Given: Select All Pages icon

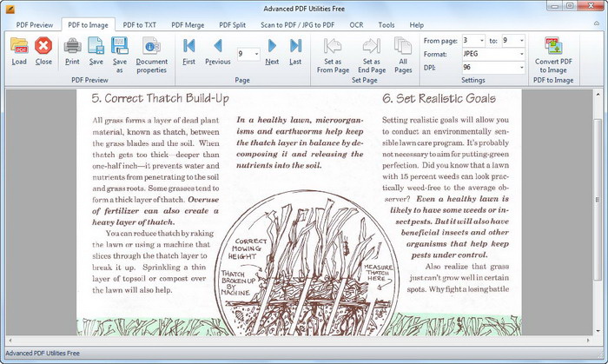Looking at the screenshot, I should click(x=403, y=46).
